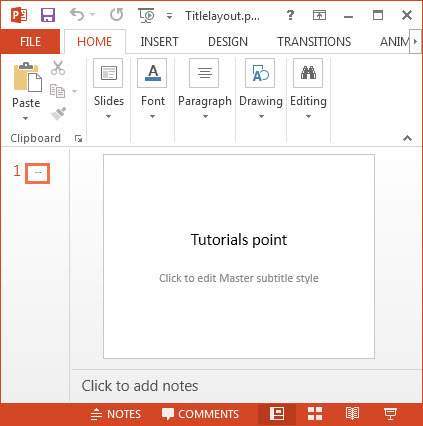Select slide 1 thumbnail in the panel
The image size is (423, 426).
[37, 173]
